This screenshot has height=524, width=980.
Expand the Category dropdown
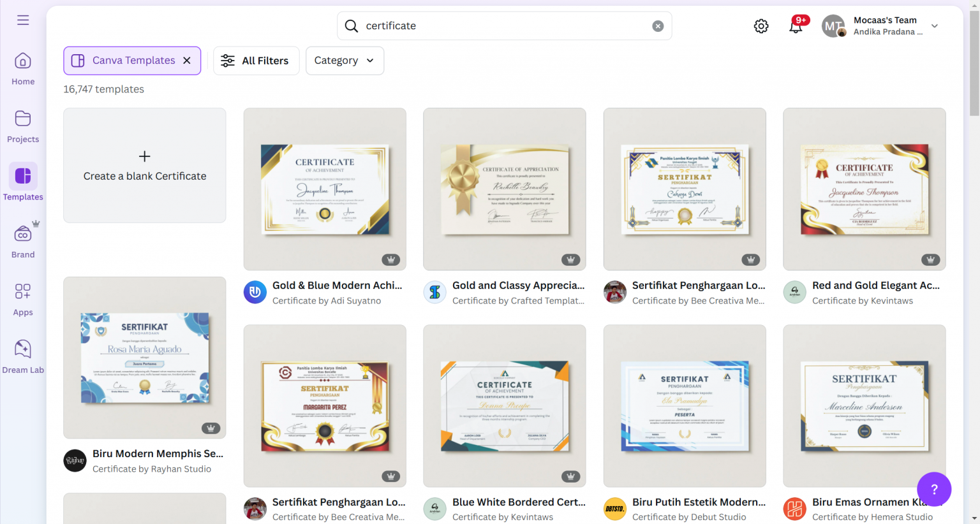pos(345,61)
